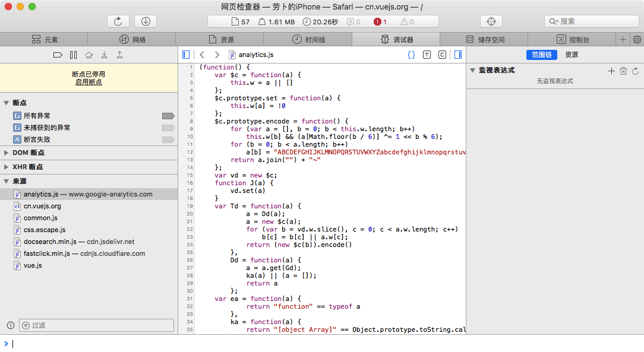Click the step over button
This screenshot has height=352, width=644.
[x=89, y=55]
